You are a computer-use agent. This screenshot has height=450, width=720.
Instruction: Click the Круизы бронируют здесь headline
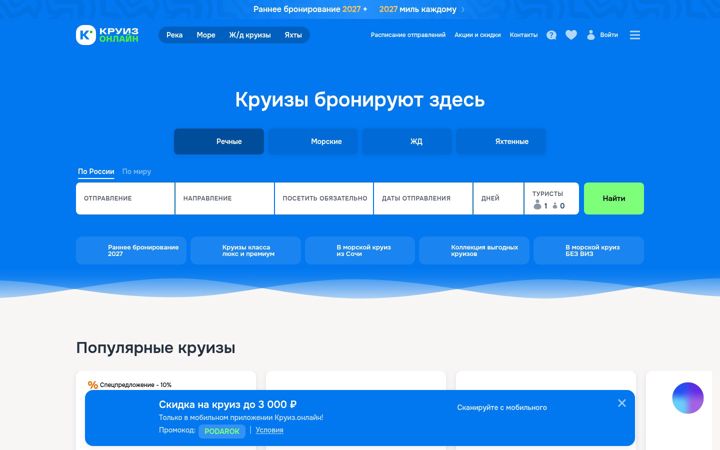[360, 100]
